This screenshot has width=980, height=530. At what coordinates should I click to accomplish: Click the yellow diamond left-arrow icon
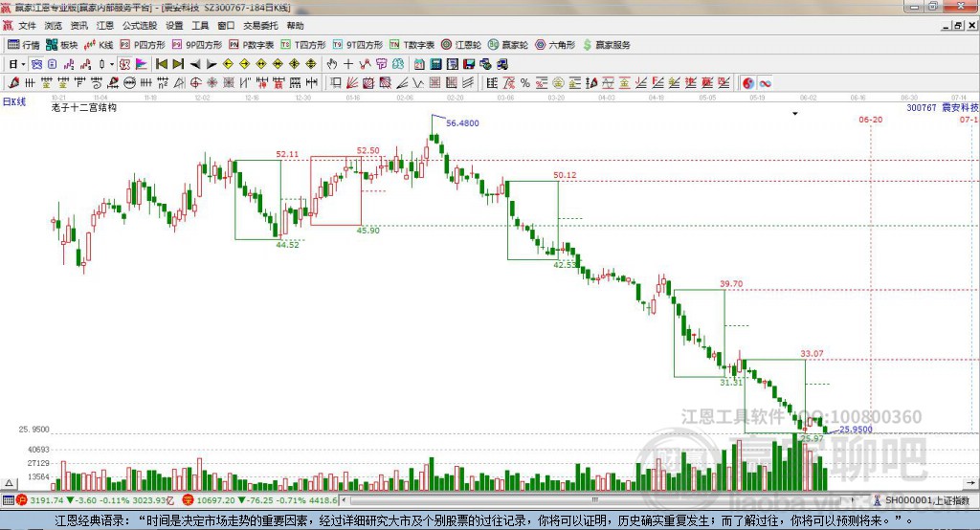[x=228, y=64]
